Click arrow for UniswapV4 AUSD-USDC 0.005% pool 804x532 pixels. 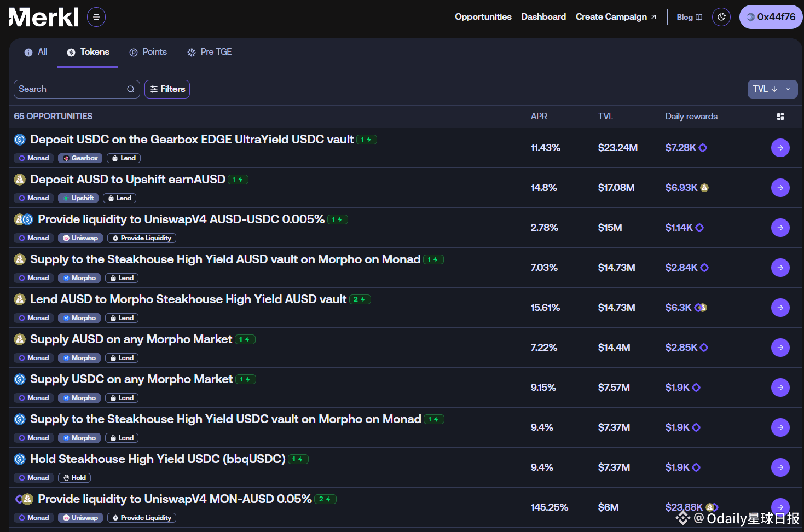(x=780, y=228)
